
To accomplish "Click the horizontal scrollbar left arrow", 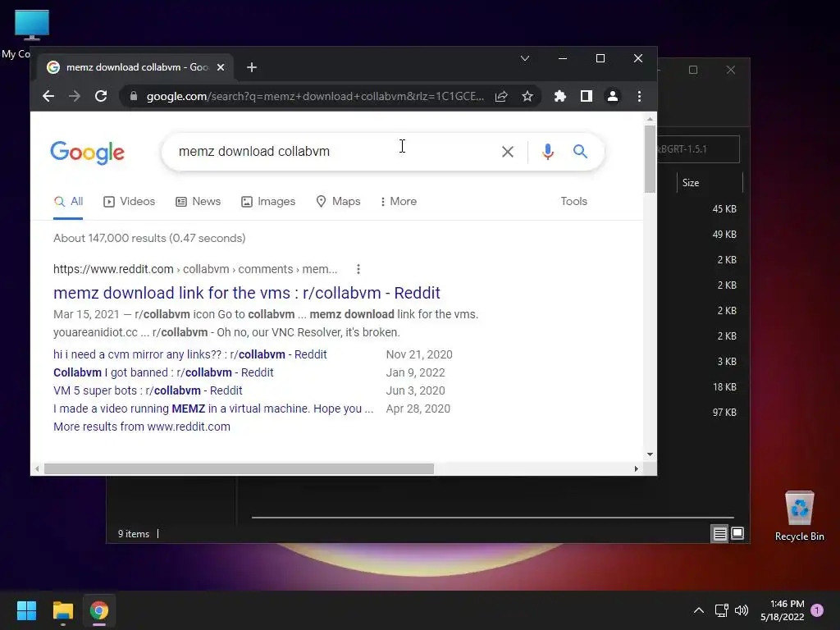I will click(x=36, y=468).
